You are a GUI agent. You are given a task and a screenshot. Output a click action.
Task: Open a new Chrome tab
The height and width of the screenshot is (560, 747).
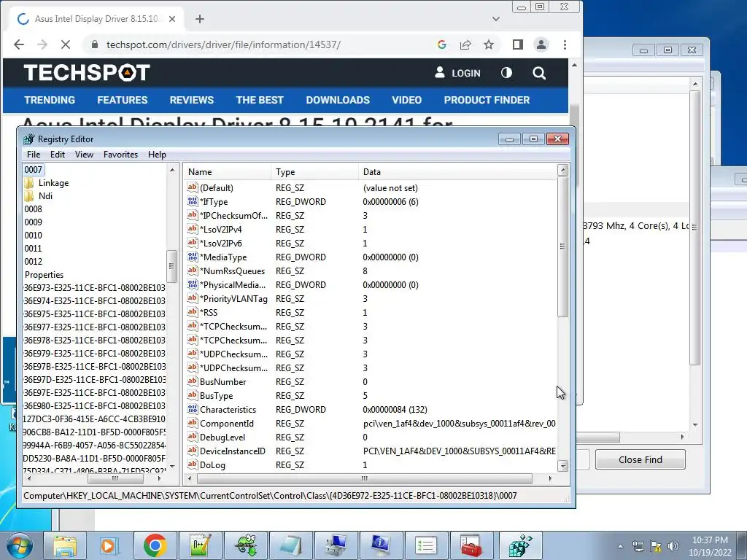coord(200,19)
